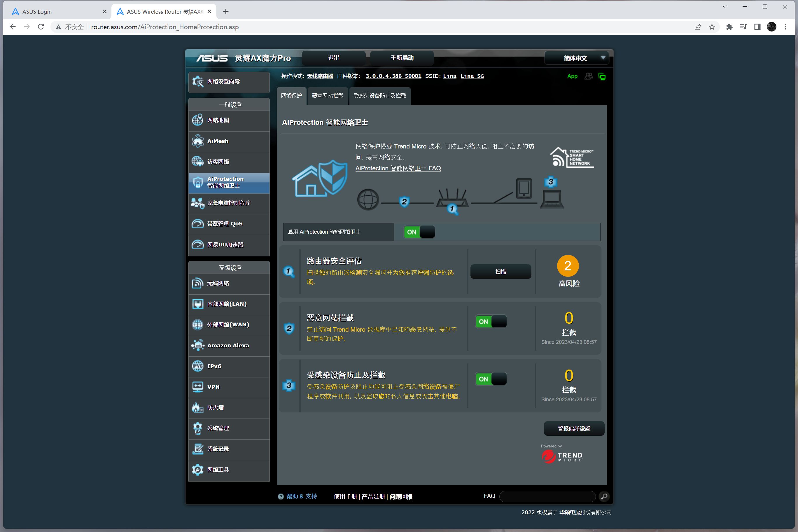The height and width of the screenshot is (532, 798).
Task: Click the share page icon in address bar
Action: tap(698, 27)
